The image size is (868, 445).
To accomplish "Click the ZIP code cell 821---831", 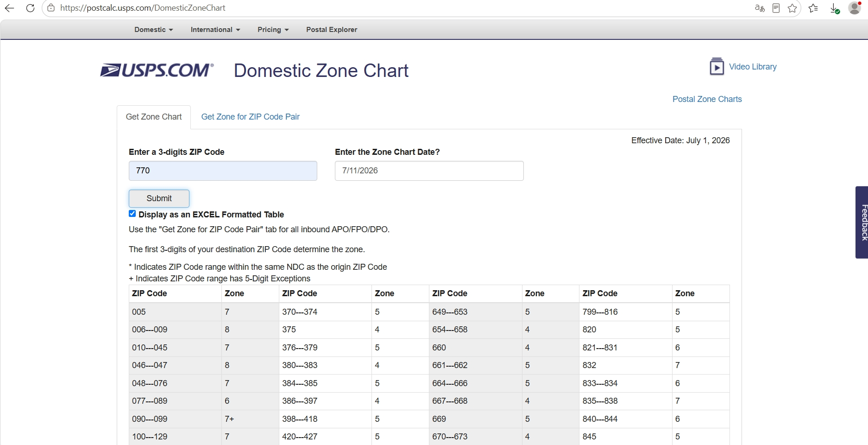I will click(625, 348).
